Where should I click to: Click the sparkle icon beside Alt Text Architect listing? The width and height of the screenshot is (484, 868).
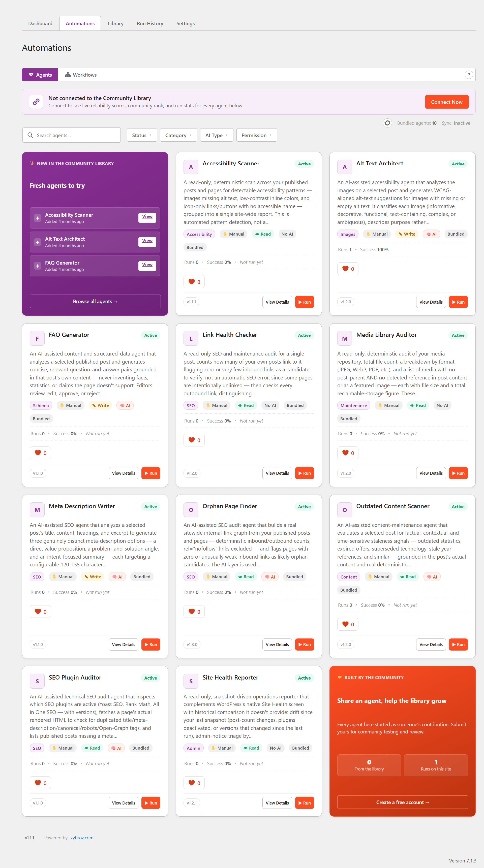[x=37, y=242]
